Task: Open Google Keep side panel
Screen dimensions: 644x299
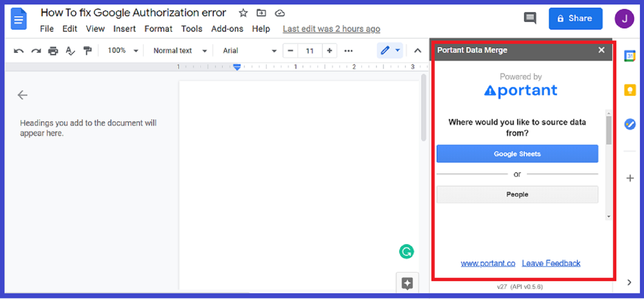Action: tap(630, 90)
